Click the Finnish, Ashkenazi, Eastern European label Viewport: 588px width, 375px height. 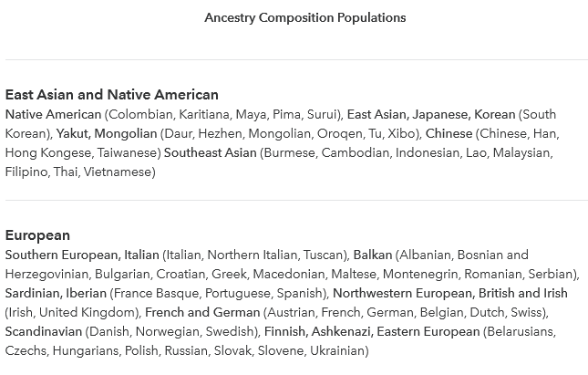[372, 331]
